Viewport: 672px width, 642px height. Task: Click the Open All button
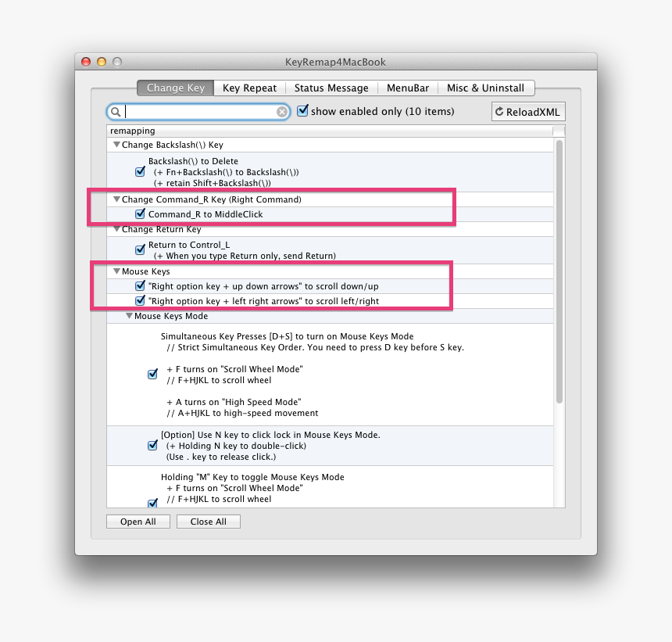click(x=138, y=522)
